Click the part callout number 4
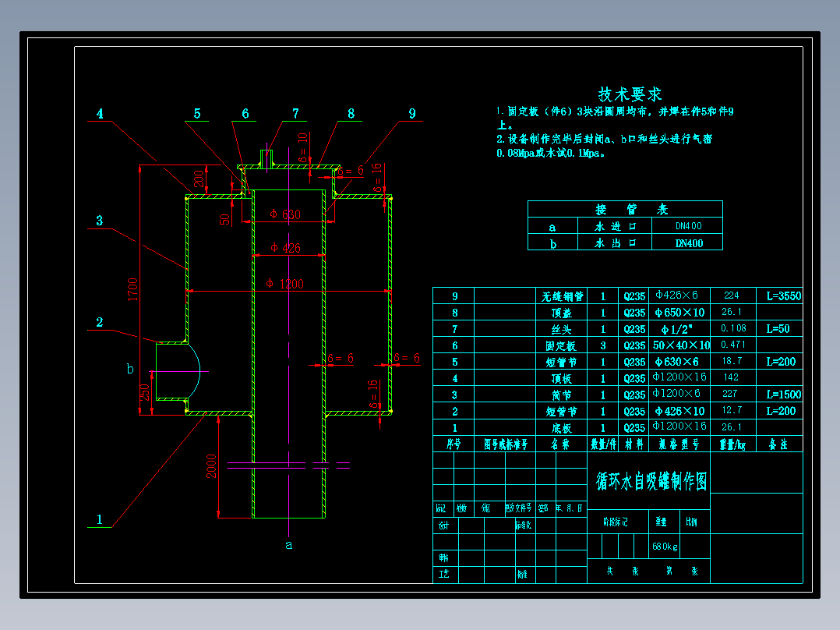840x630 pixels. point(100,114)
